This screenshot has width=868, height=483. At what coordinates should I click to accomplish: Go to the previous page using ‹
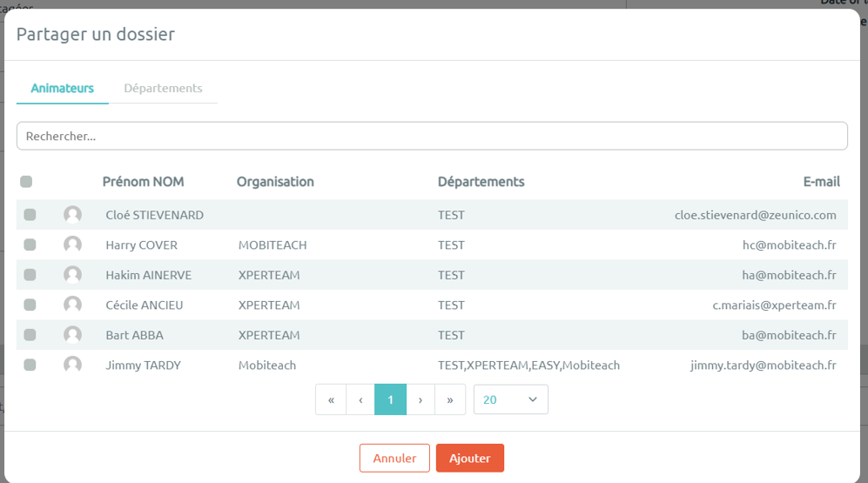(x=360, y=399)
